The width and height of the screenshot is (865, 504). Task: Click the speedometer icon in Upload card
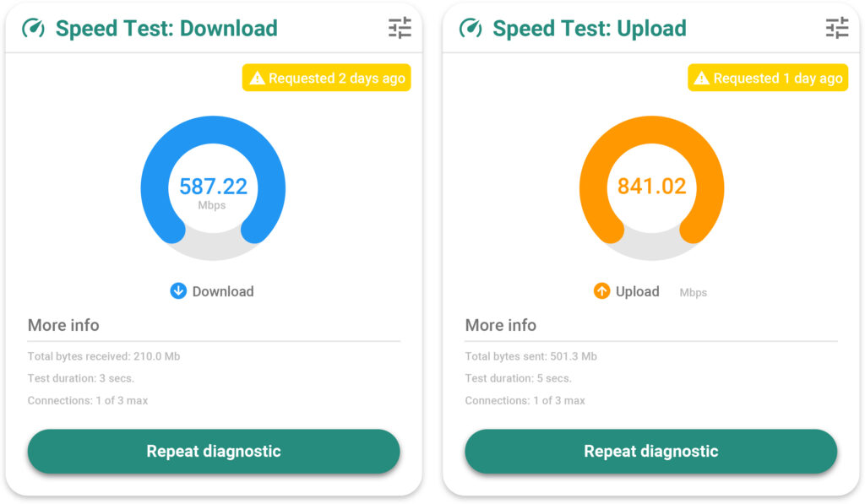(x=471, y=29)
